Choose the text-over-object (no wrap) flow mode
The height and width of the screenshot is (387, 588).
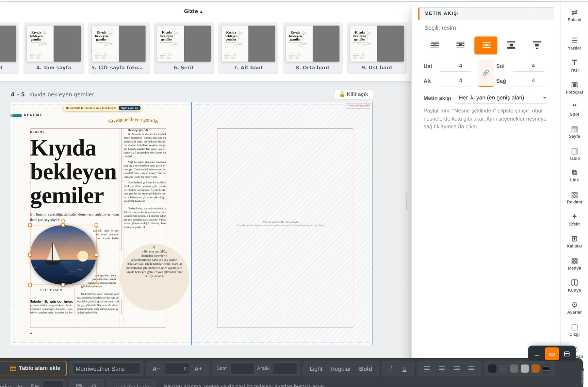click(x=435, y=45)
